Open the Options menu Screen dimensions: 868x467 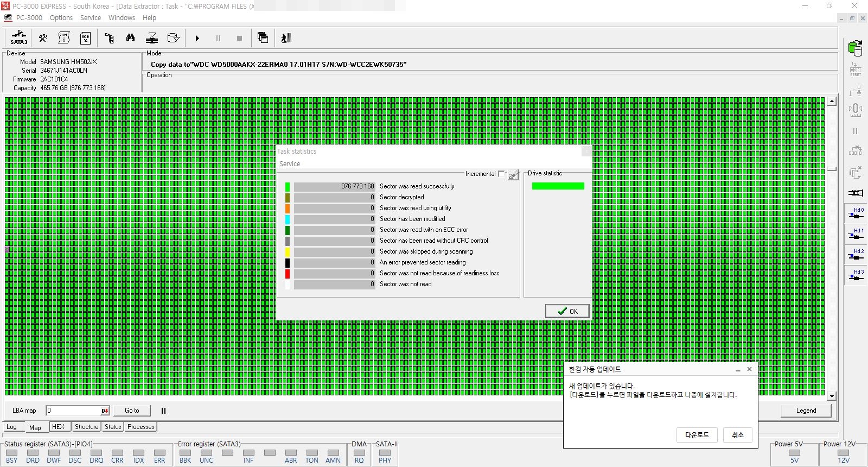pos(61,18)
